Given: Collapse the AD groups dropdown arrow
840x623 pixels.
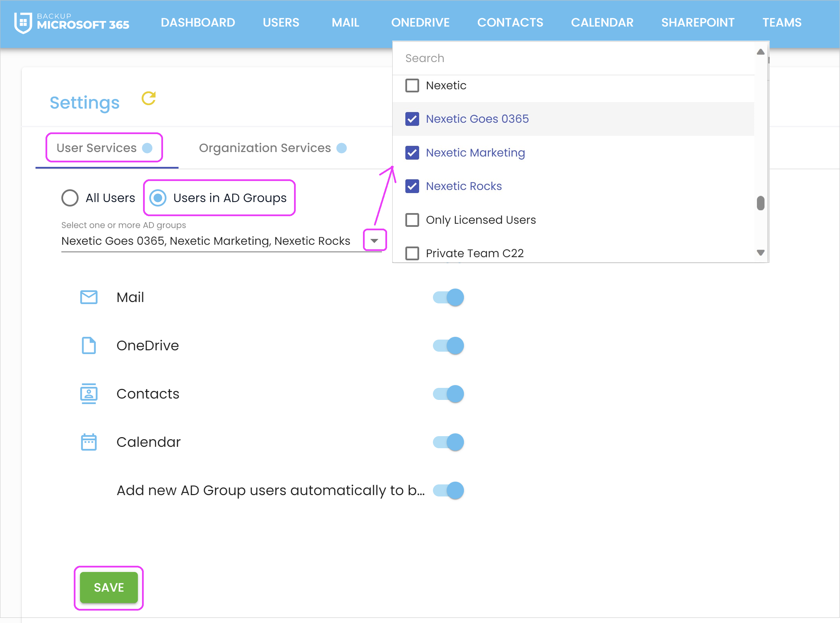Looking at the screenshot, I should (x=374, y=241).
